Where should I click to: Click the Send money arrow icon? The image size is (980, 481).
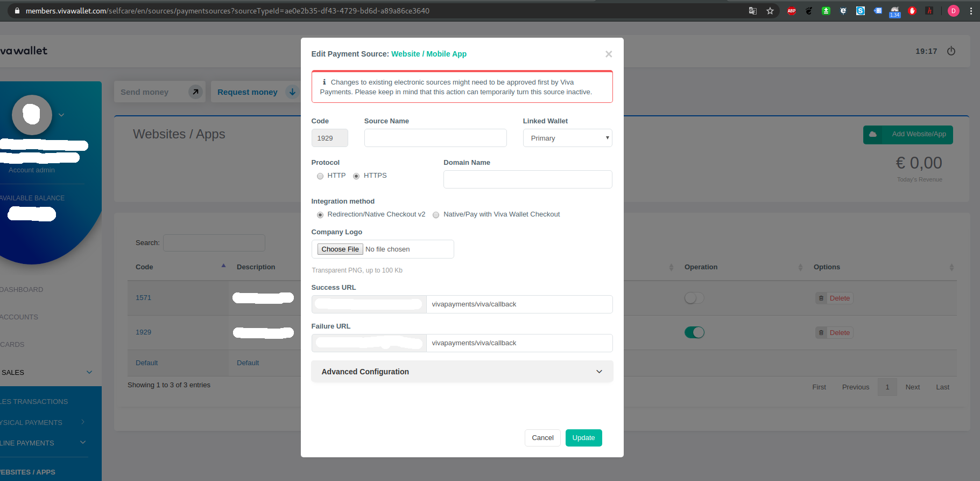tap(195, 92)
